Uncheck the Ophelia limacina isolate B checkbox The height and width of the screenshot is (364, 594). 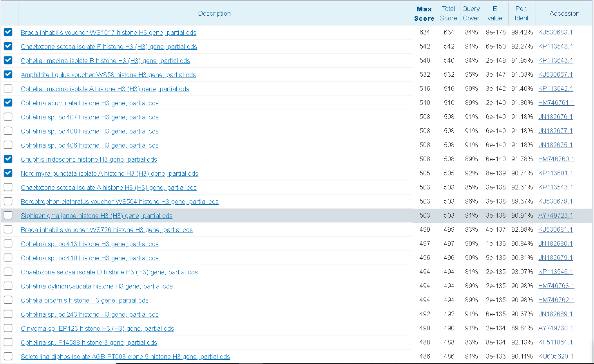pyautogui.click(x=8, y=60)
